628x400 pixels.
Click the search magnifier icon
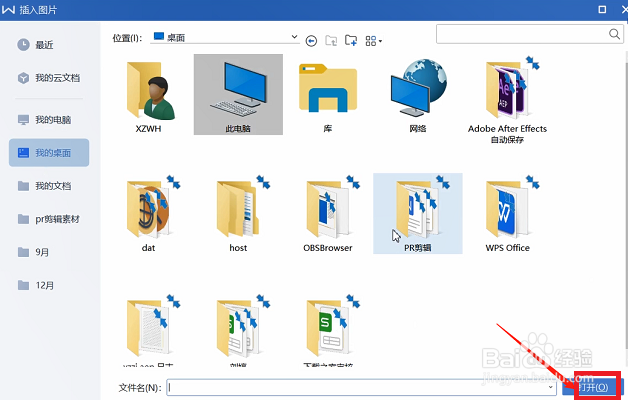[614, 34]
